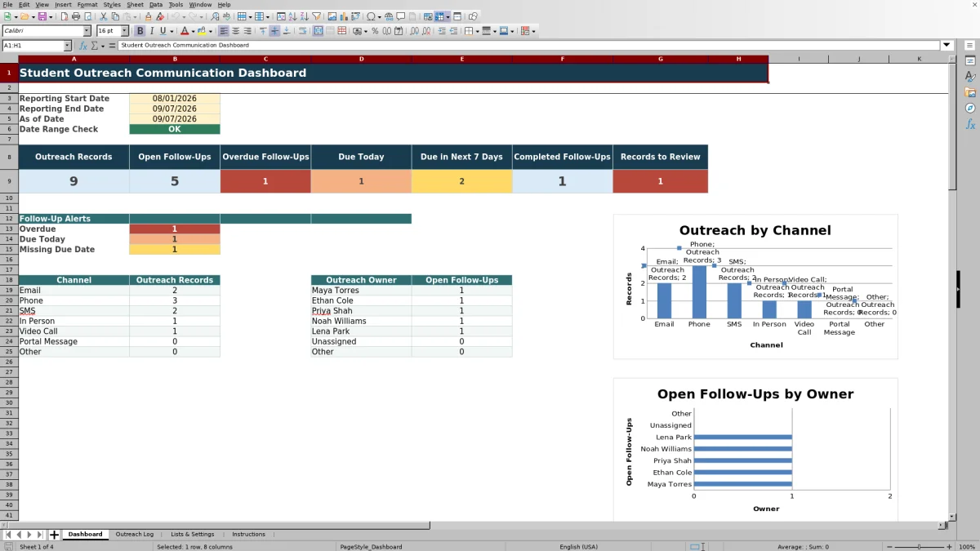Toggle Bold formatting
Screen dimensions: 980x551
click(140, 31)
